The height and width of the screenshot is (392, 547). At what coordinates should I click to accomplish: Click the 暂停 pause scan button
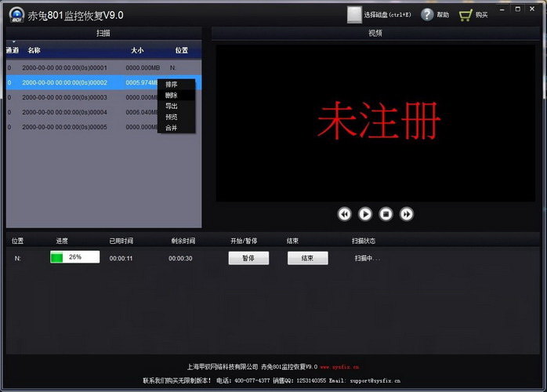(x=248, y=258)
